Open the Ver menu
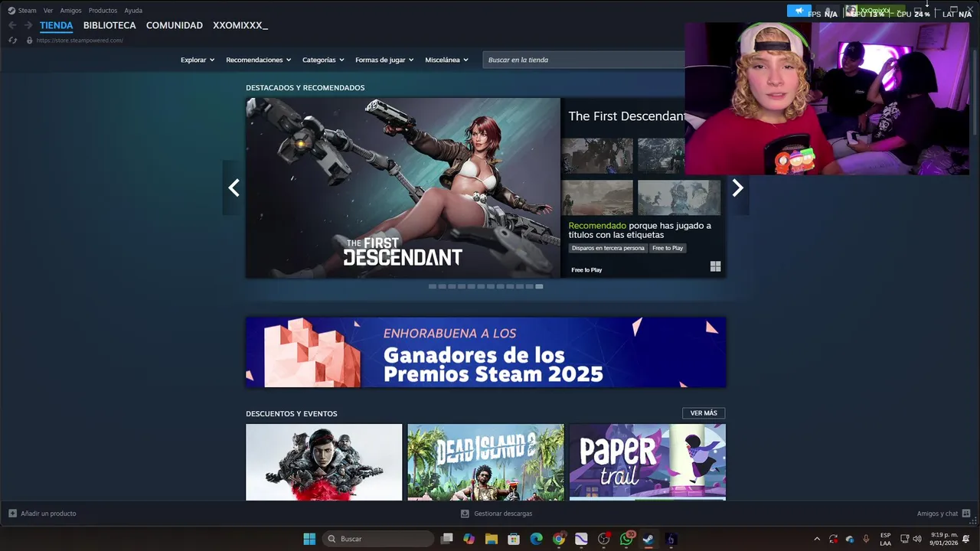This screenshot has height=551, width=980. (48, 11)
